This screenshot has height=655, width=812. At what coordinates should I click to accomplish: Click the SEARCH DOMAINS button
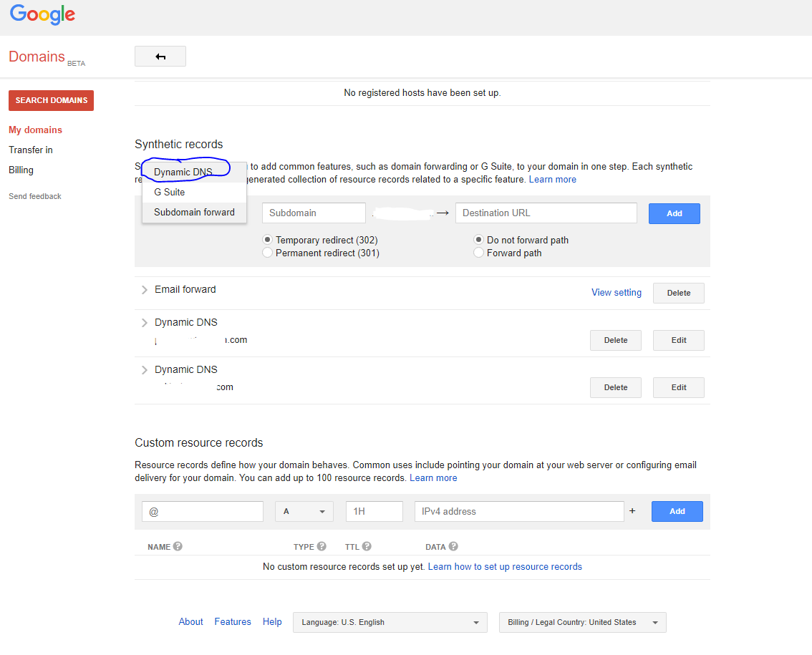click(x=52, y=100)
